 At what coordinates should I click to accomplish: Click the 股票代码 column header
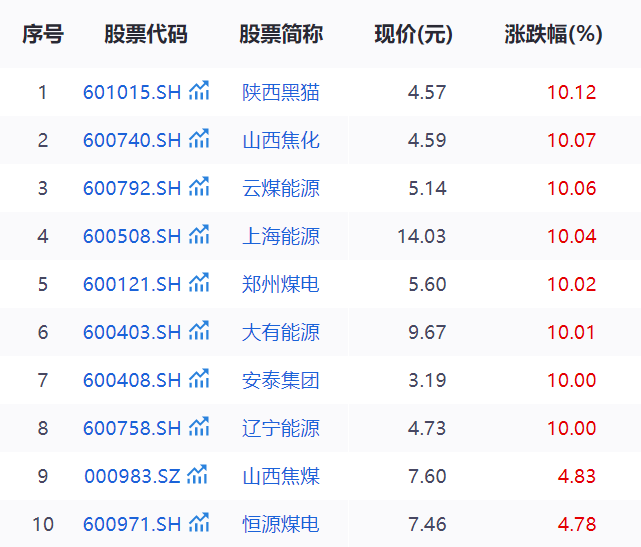point(145,35)
